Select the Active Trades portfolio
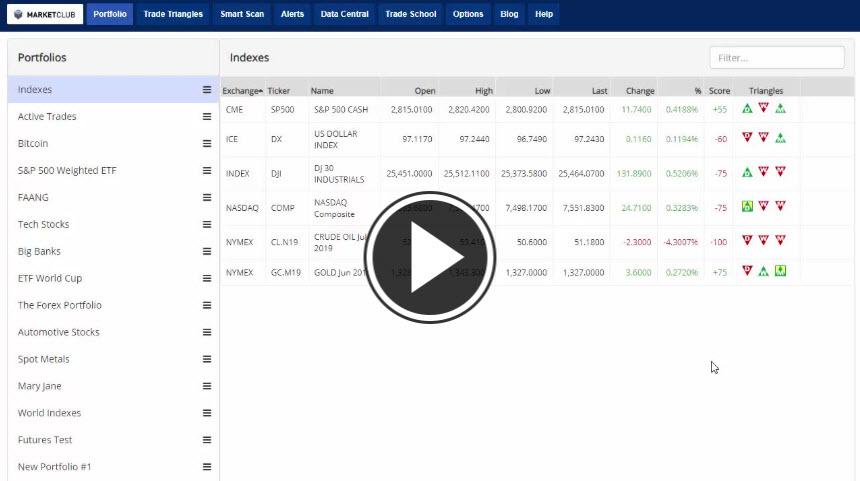 (x=47, y=116)
